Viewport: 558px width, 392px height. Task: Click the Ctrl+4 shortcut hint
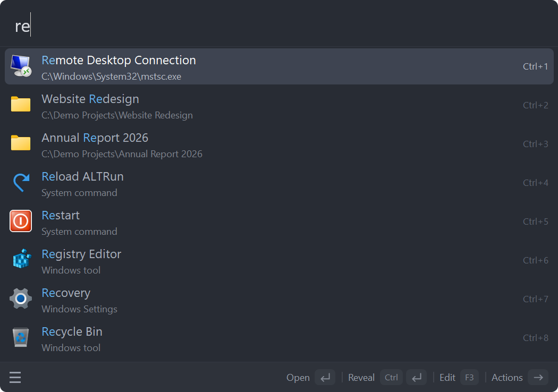pyautogui.click(x=535, y=183)
